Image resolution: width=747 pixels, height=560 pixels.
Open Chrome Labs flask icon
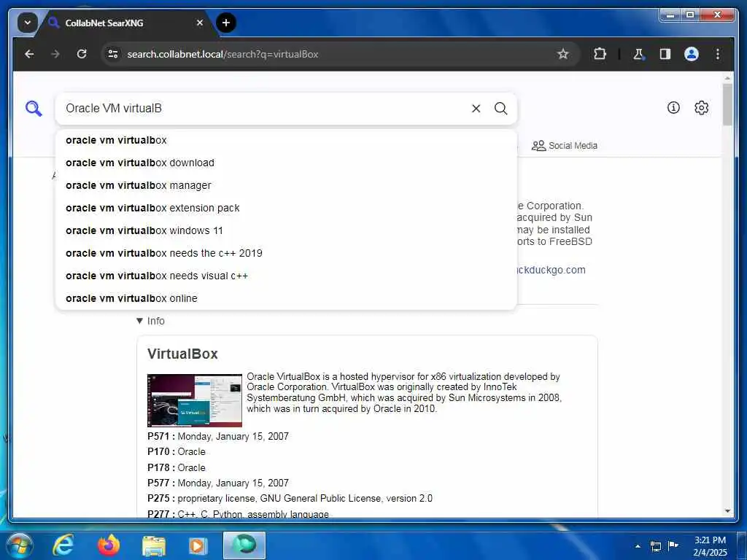pyautogui.click(x=639, y=54)
